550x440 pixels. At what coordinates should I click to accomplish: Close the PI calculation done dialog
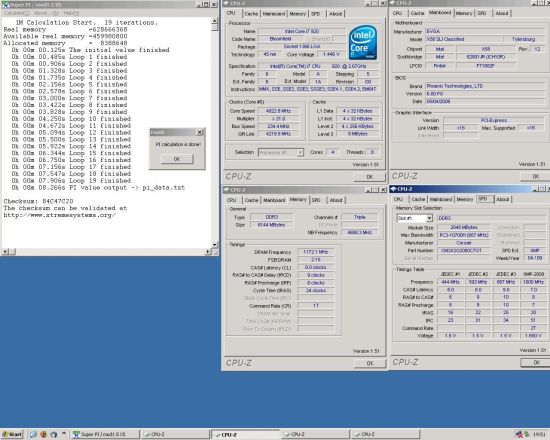[200, 132]
